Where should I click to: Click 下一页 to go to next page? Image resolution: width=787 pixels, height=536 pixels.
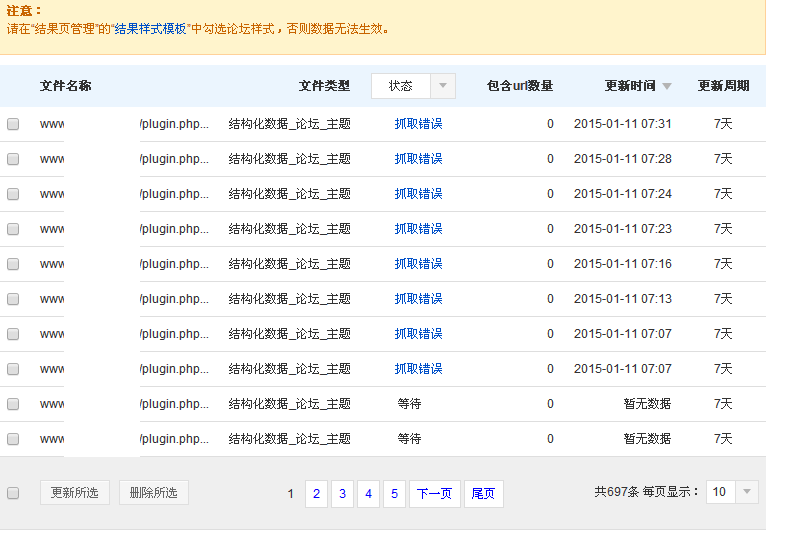pos(435,494)
